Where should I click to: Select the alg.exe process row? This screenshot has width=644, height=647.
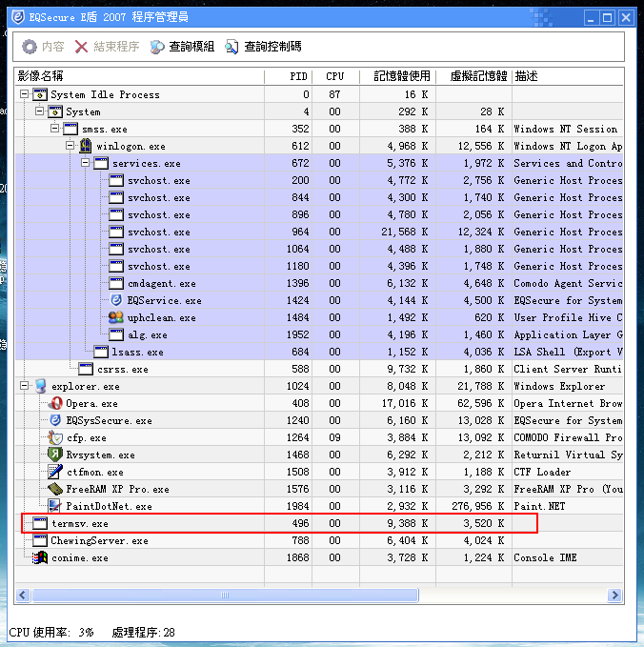[x=319, y=334]
